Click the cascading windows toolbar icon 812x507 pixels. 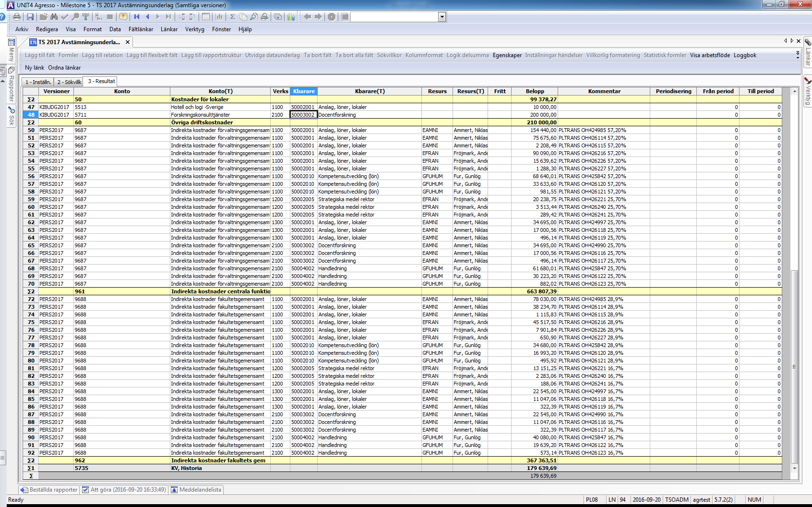click(x=277, y=17)
